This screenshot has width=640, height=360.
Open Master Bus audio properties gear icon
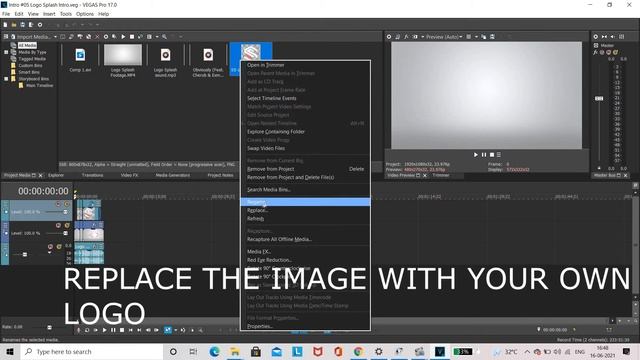coord(596,37)
